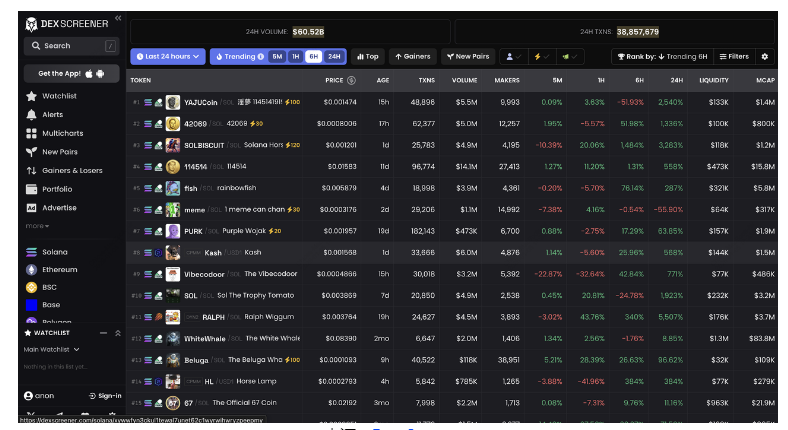Click the 67 coin token avatar
This screenshot has width=788, height=430.
coord(173,403)
